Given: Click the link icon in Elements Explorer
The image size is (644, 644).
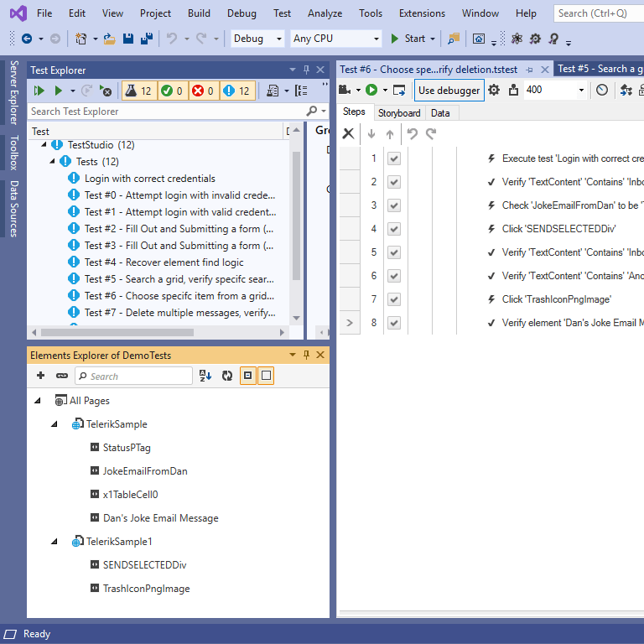Looking at the screenshot, I should click(x=62, y=376).
